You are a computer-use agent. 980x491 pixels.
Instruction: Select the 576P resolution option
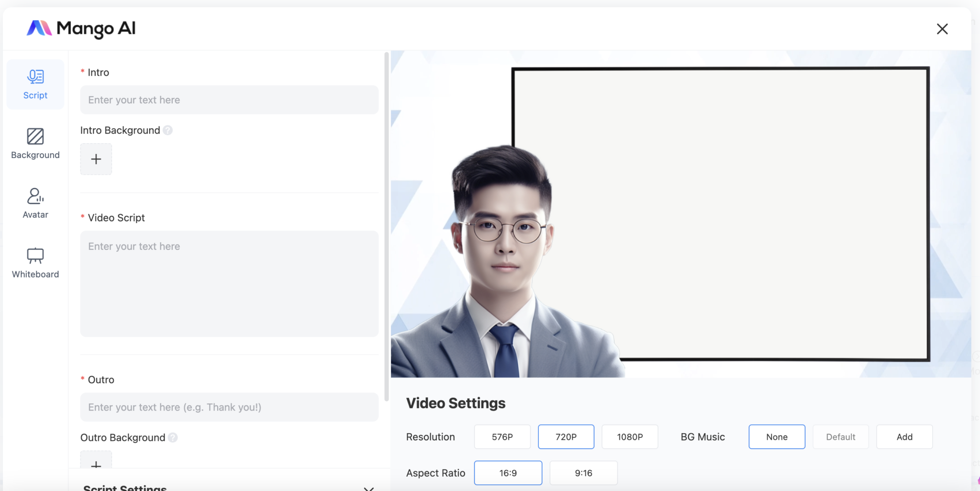(501, 436)
